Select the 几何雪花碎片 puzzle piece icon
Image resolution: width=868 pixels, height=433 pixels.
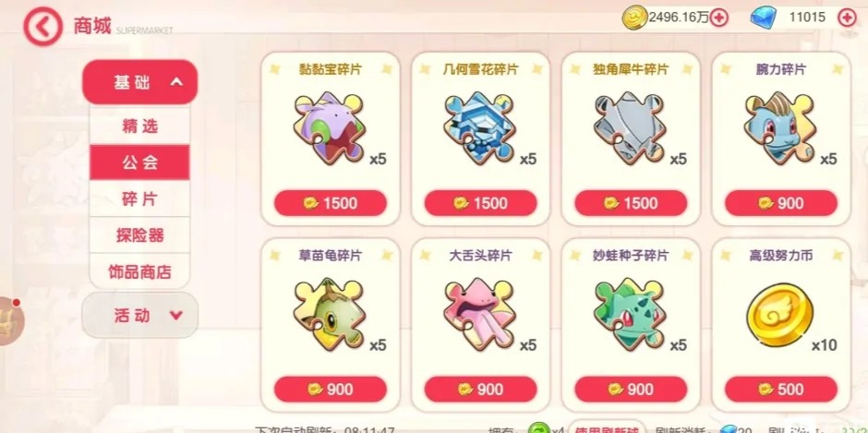click(479, 128)
